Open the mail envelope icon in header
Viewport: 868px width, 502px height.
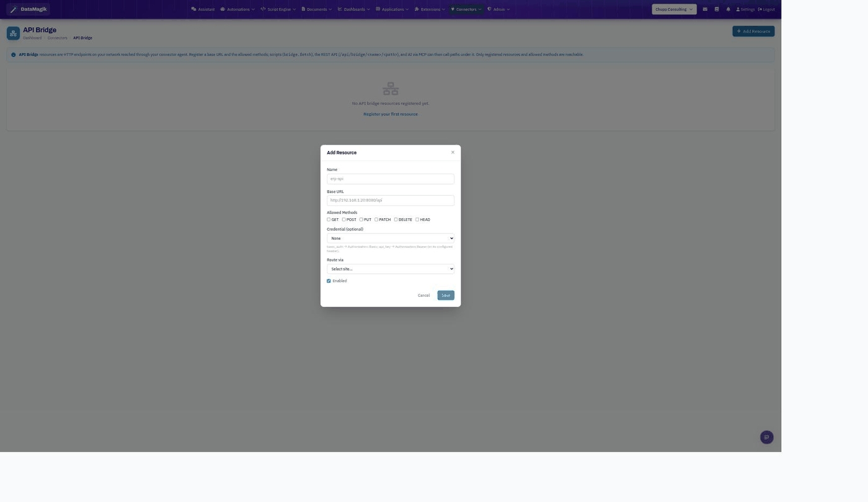point(705,9)
